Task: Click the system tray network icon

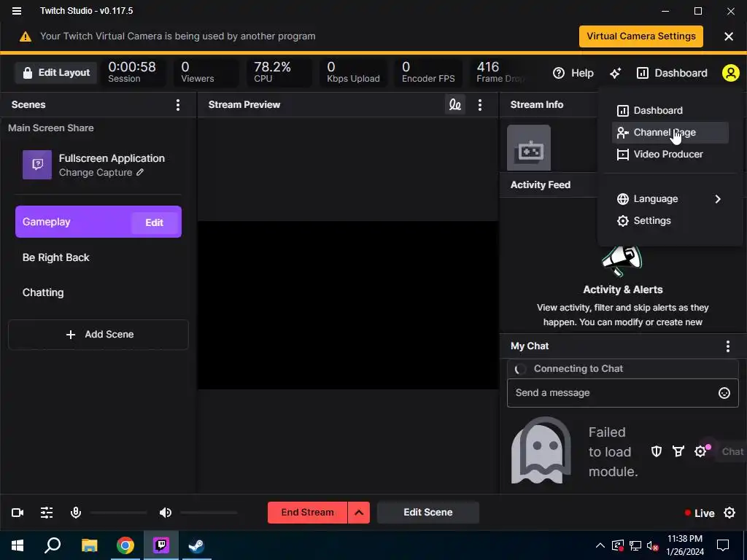Action: tap(635, 545)
